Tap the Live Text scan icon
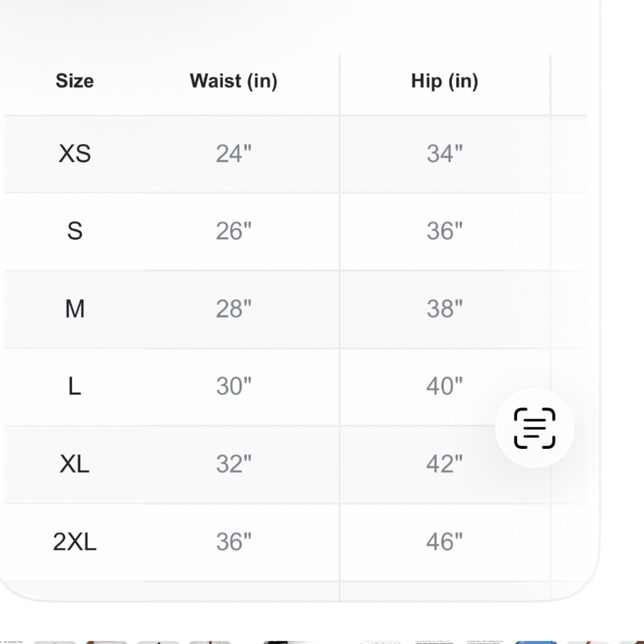 pyautogui.click(x=535, y=428)
